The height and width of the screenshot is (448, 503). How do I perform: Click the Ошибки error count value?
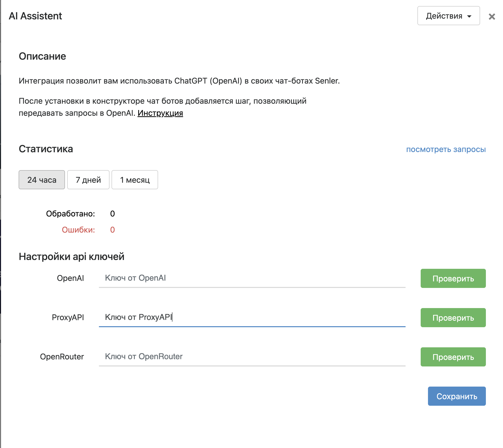pos(112,230)
